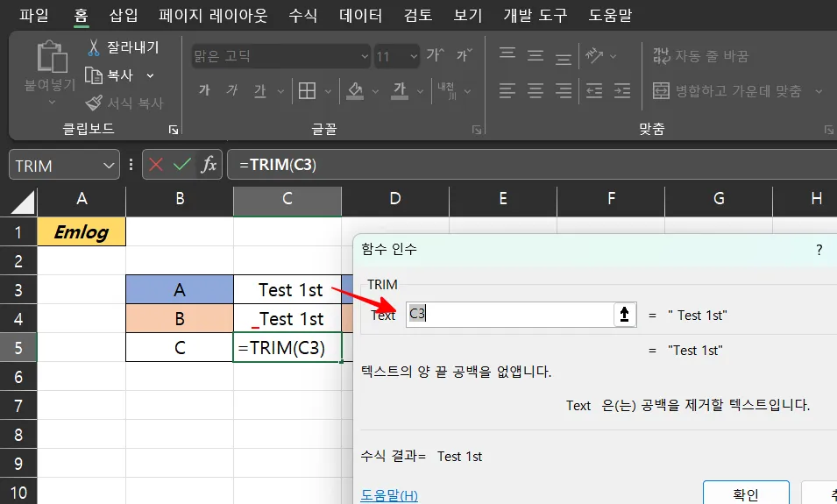Open clipboard group dialog launcher
The height and width of the screenshot is (504, 837).
coord(174,130)
